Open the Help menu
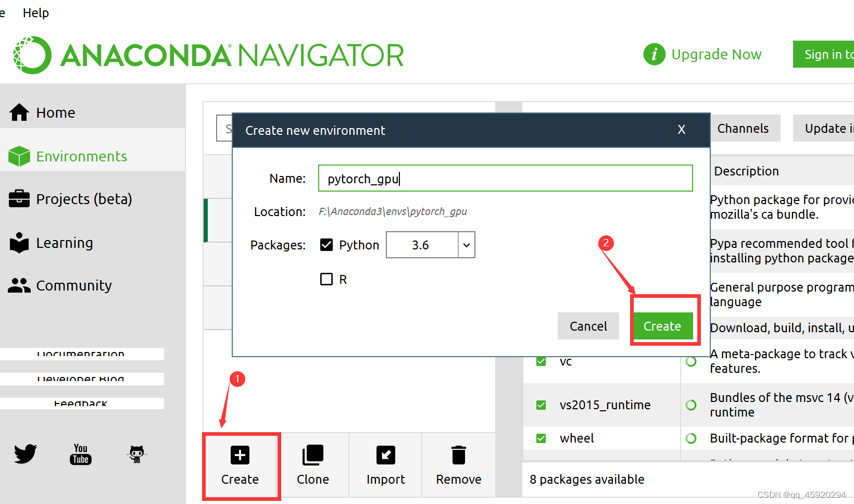 36,12
